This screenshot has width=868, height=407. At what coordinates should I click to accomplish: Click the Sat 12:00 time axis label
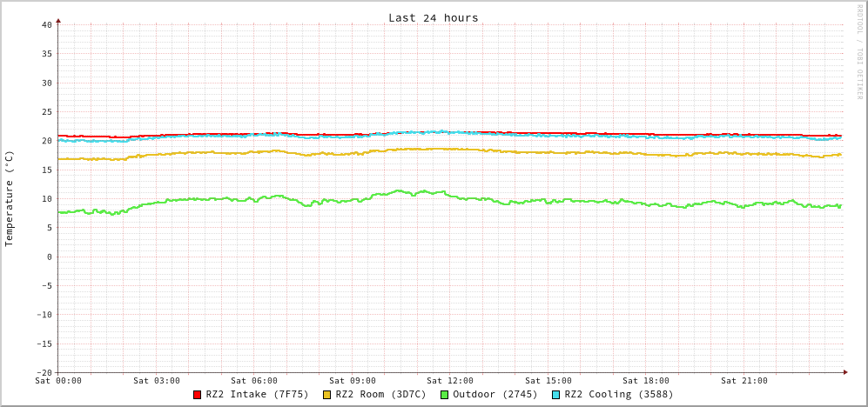pos(450,380)
